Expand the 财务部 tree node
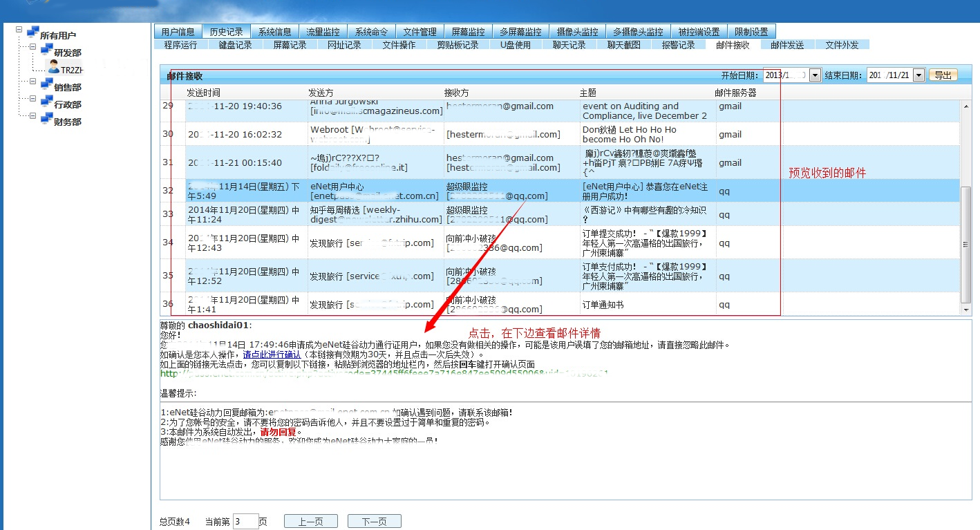The width and height of the screenshot is (980, 530). (x=32, y=116)
